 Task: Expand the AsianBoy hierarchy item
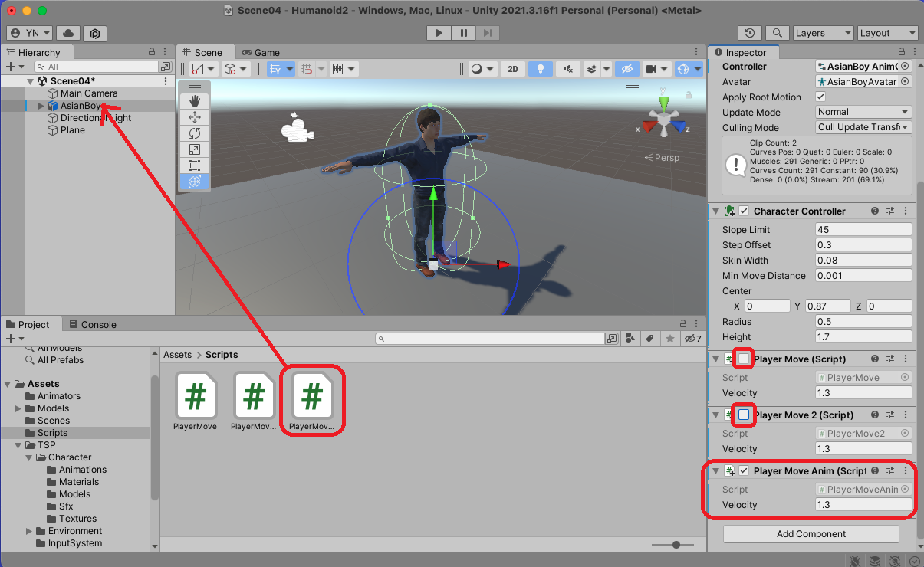(41, 106)
